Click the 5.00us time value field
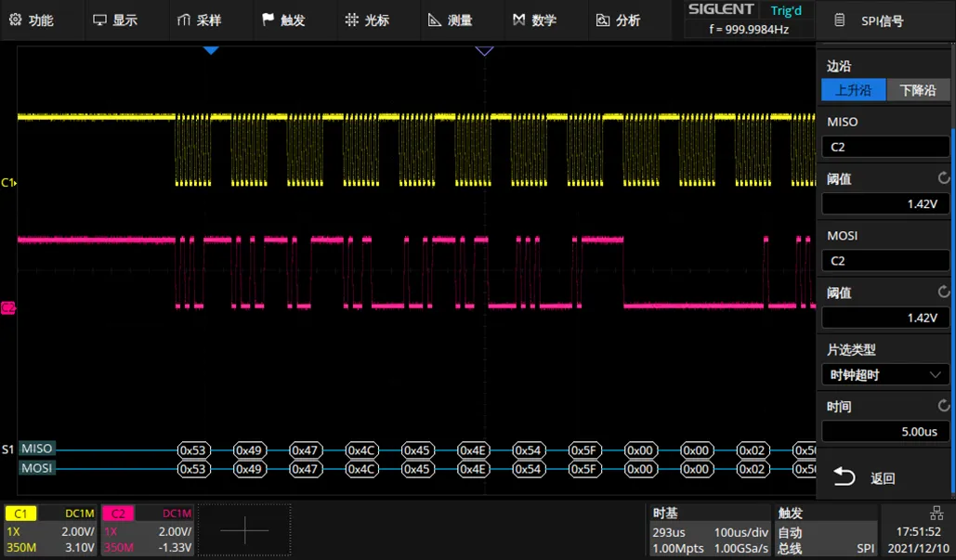 (x=884, y=432)
